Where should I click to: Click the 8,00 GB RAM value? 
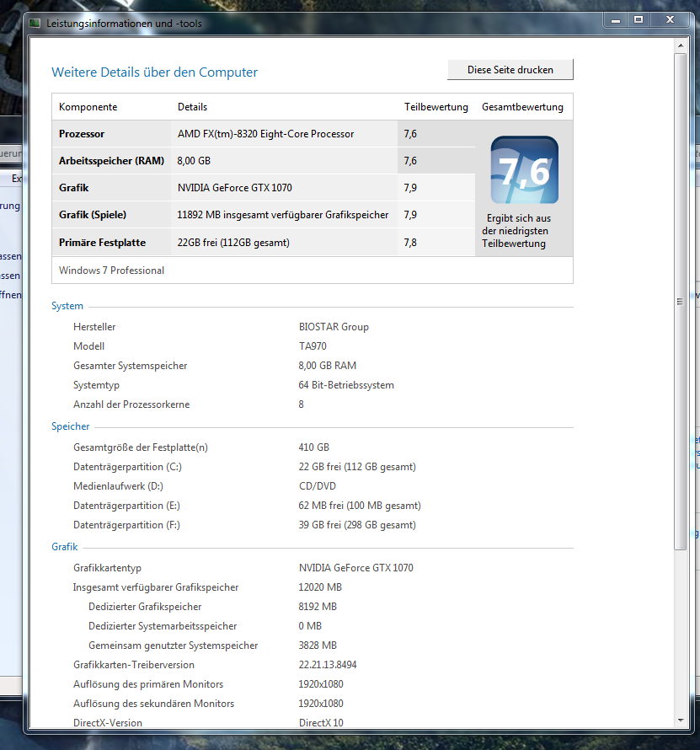click(328, 366)
